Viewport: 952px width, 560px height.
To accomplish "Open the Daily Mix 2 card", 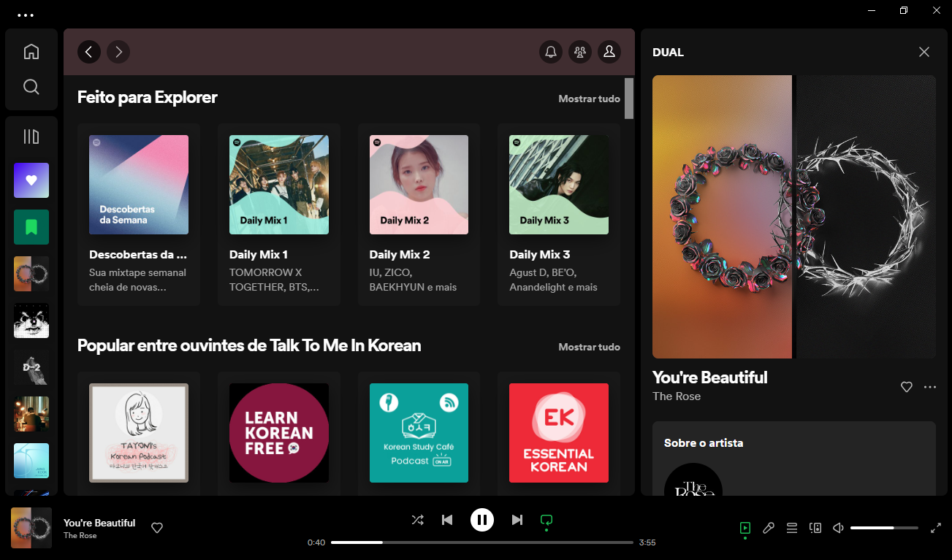I will 419,215.
